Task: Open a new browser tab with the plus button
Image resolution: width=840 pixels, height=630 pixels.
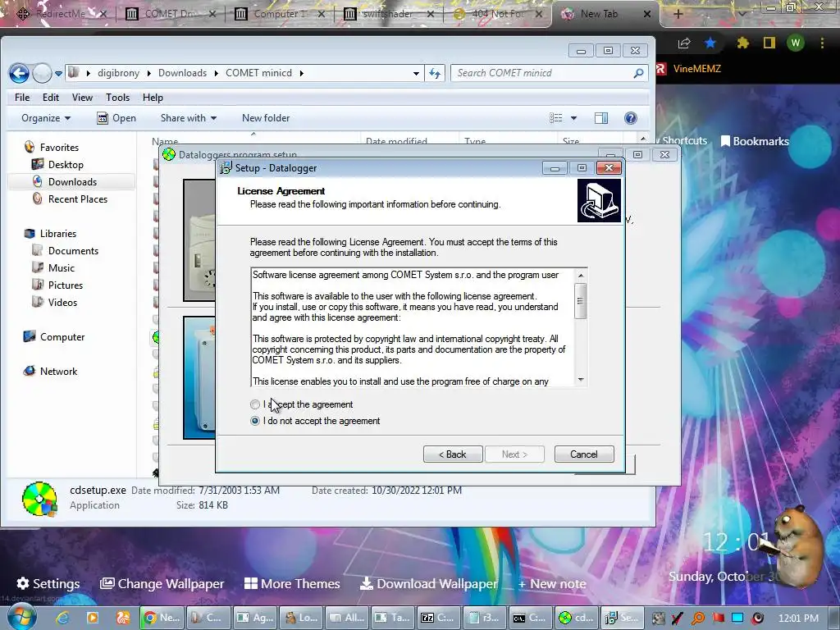Action: [x=678, y=14]
